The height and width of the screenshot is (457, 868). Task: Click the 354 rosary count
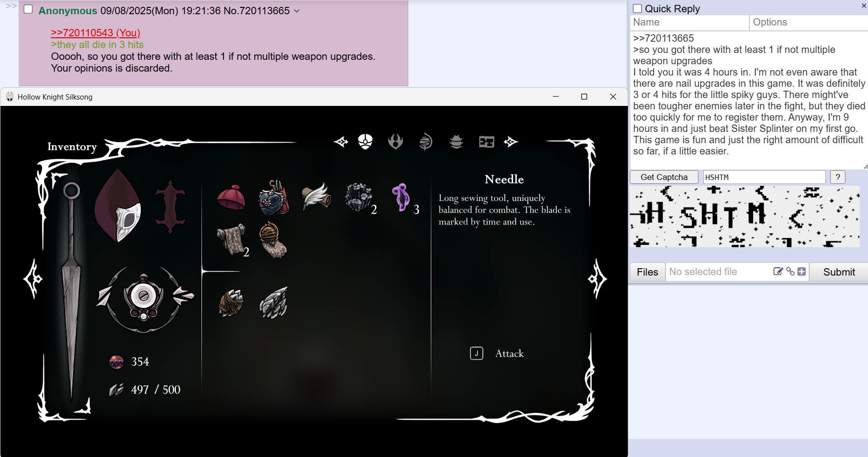[x=140, y=362]
